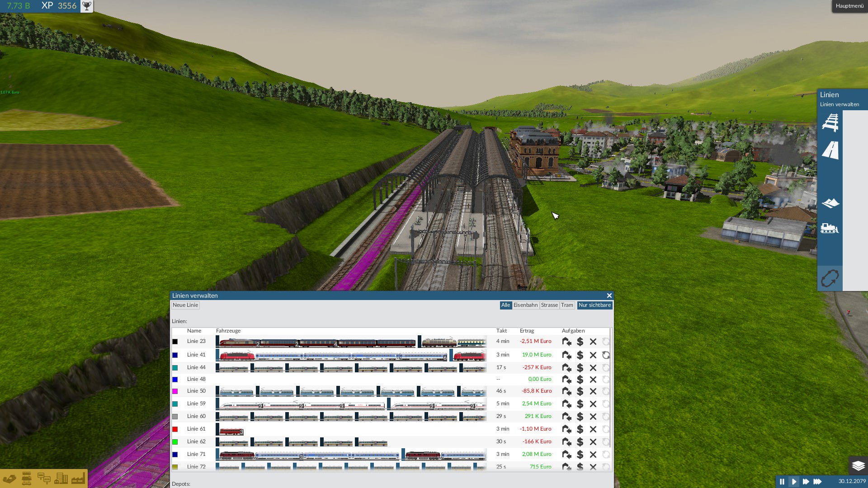Click the trophy achievements icon

coord(87,6)
